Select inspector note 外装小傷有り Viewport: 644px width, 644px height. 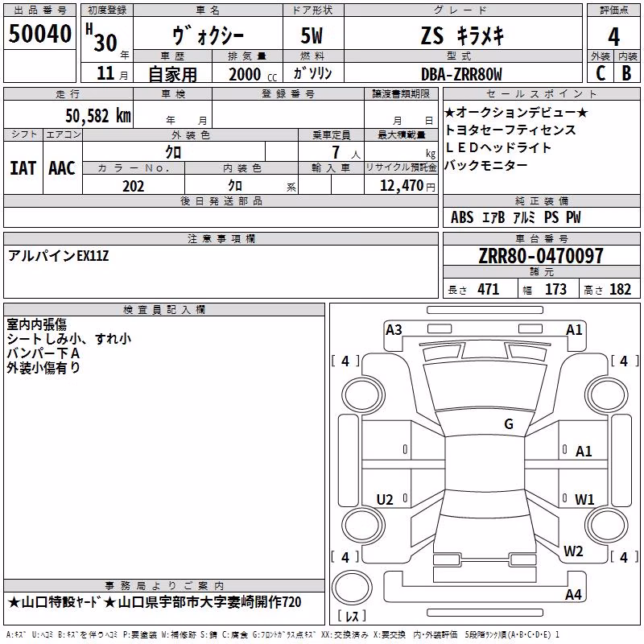coord(43,368)
